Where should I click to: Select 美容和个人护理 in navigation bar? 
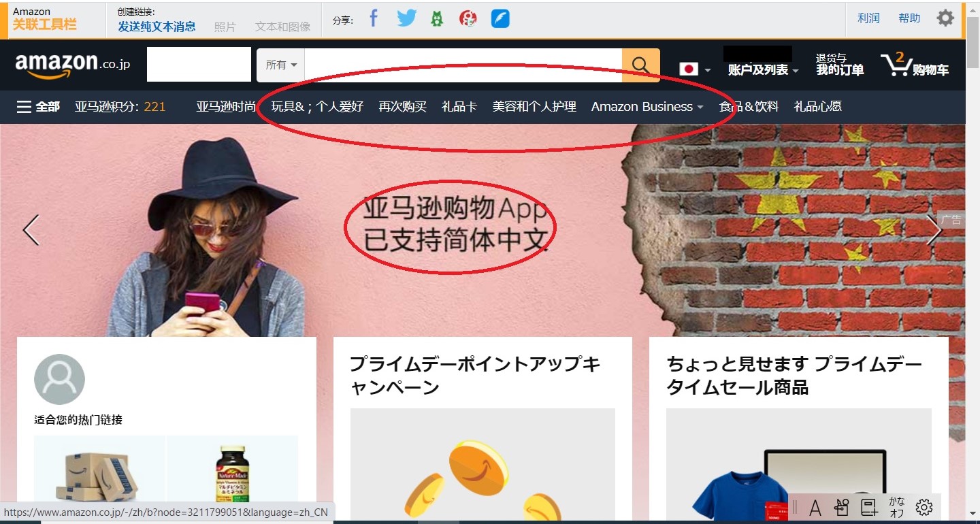click(x=534, y=107)
